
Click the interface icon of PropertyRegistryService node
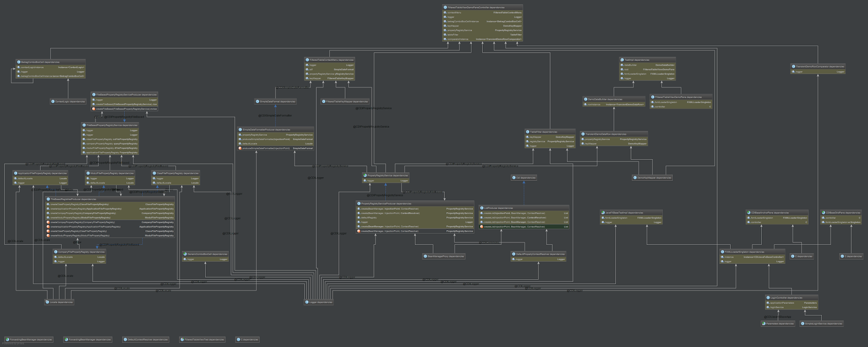pos(366,175)
